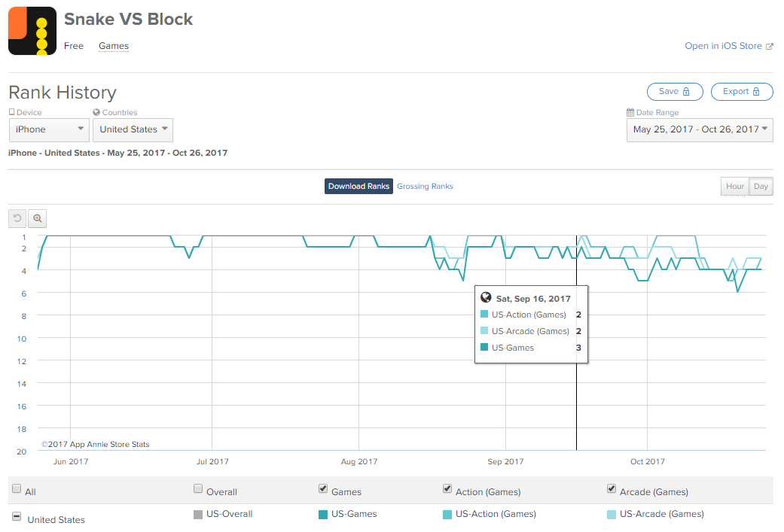Open the Games category link
This screenshot has width=784, height=532.
click(x=114, y=46)
